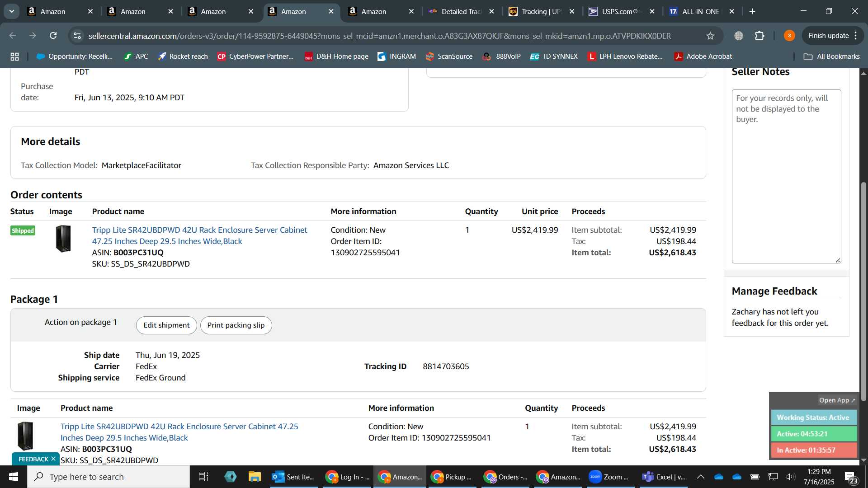Open the Rocket reach bookmark

pos(183,56)
